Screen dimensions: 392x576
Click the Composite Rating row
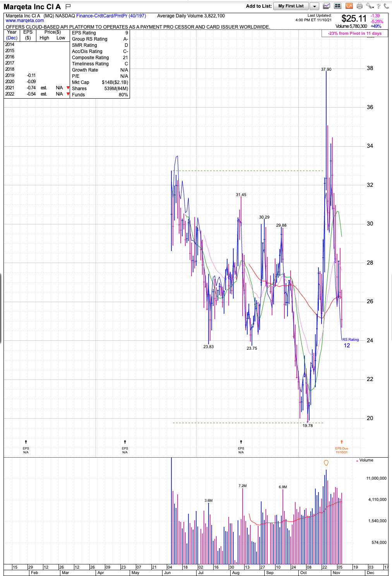coord(100,58)
